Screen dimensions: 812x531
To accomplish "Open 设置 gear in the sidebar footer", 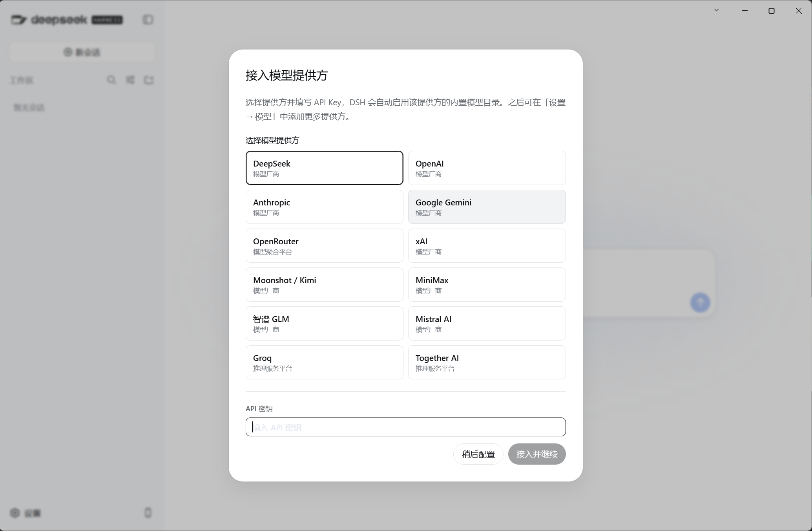I will coord(26,513).
